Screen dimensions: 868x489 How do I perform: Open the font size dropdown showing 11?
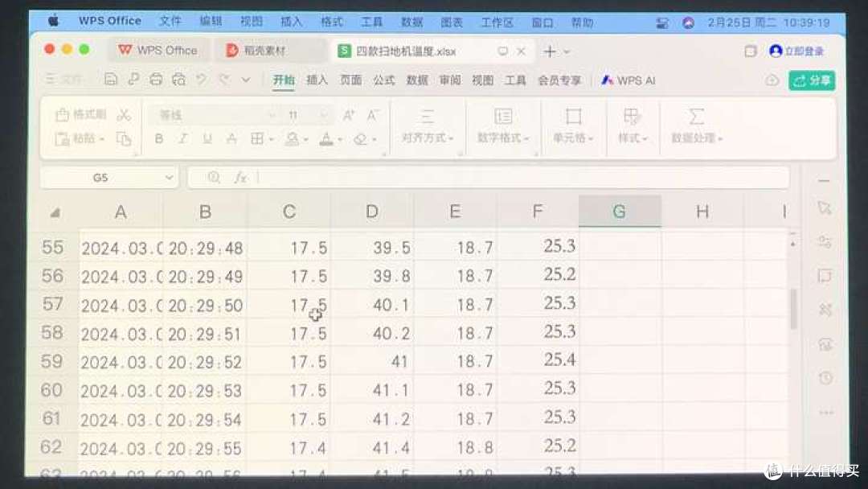(324, 115)
